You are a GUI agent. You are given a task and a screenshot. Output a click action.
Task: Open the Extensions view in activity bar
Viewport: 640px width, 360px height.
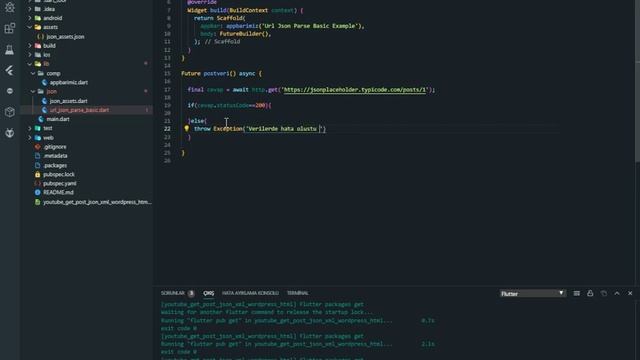click(10, 28)
